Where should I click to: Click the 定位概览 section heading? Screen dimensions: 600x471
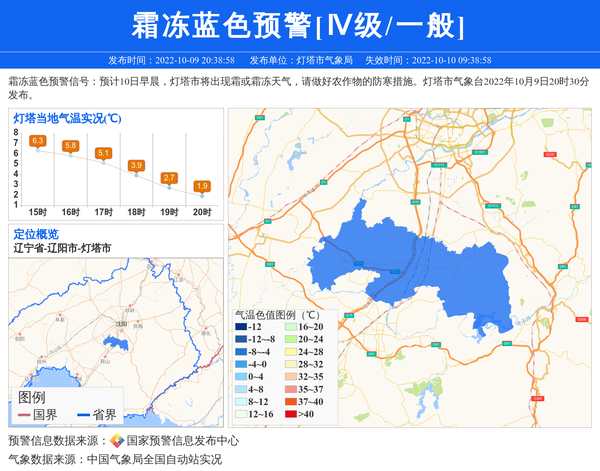click(x=36, y=234)
